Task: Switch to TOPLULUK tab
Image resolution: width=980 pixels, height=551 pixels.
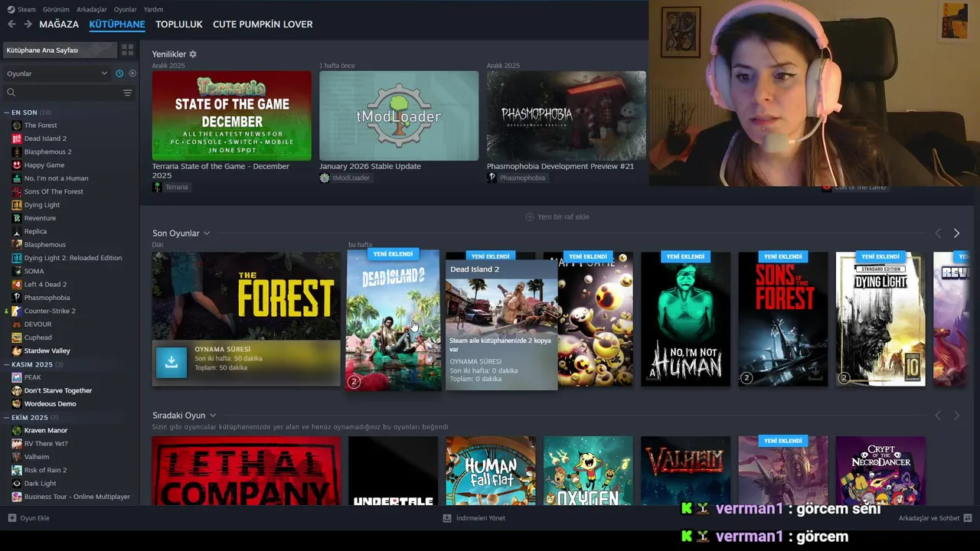Action: 179,24
